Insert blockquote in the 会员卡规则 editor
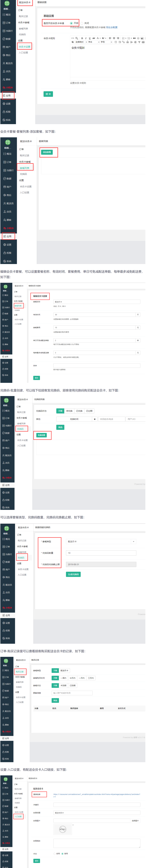Image resolution: width=147 pixels, height=868 pixels. click(134, 38)
